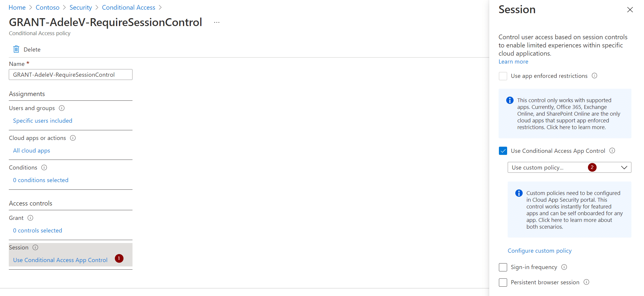This screenshot has width=644, height=296.
Task: Open the ellipsis more options menu
Action: point(217,23)
